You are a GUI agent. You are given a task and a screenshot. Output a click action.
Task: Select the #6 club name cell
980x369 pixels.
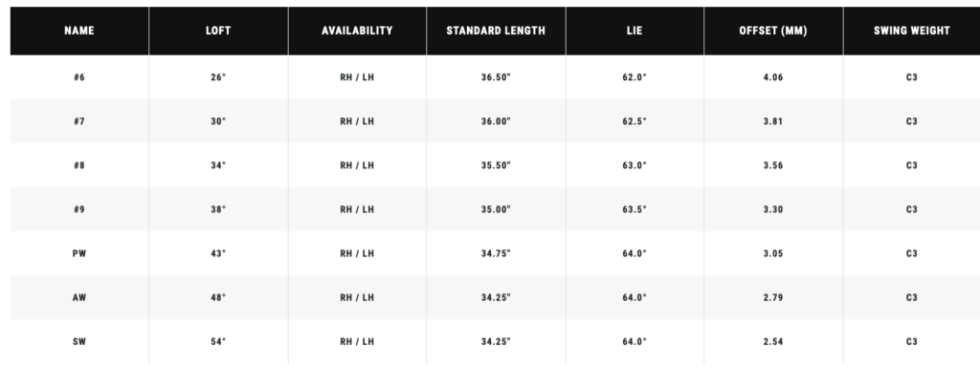[x=79, y=77]
